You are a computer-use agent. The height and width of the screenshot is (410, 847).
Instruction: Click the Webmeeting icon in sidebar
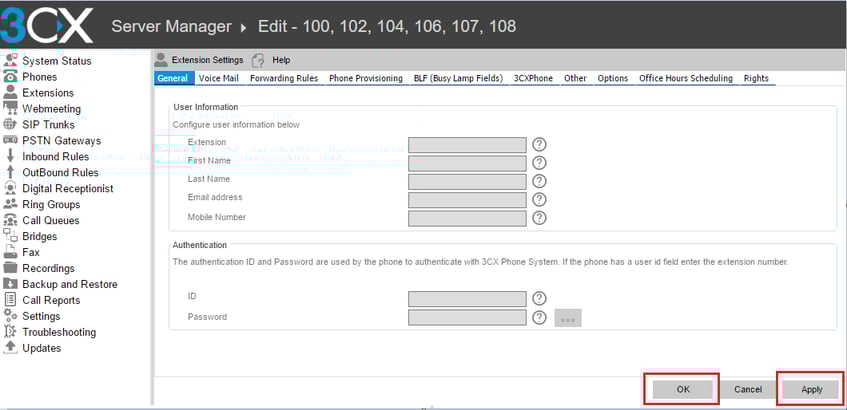10,109
